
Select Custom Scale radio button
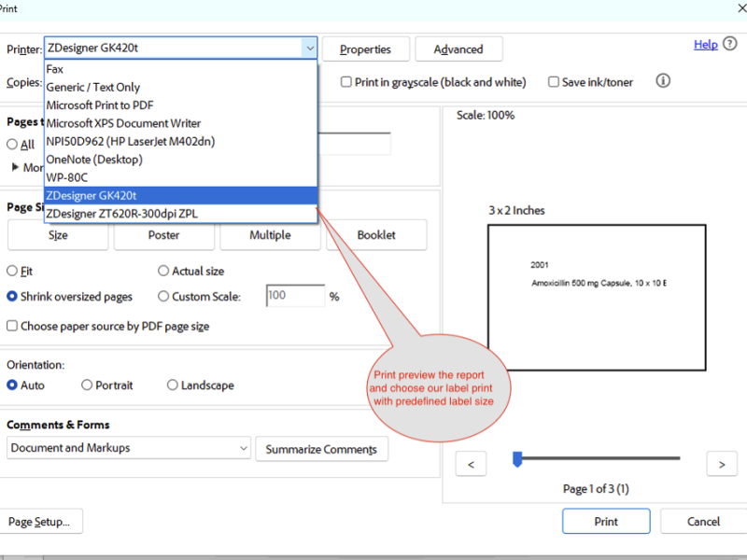163,296
